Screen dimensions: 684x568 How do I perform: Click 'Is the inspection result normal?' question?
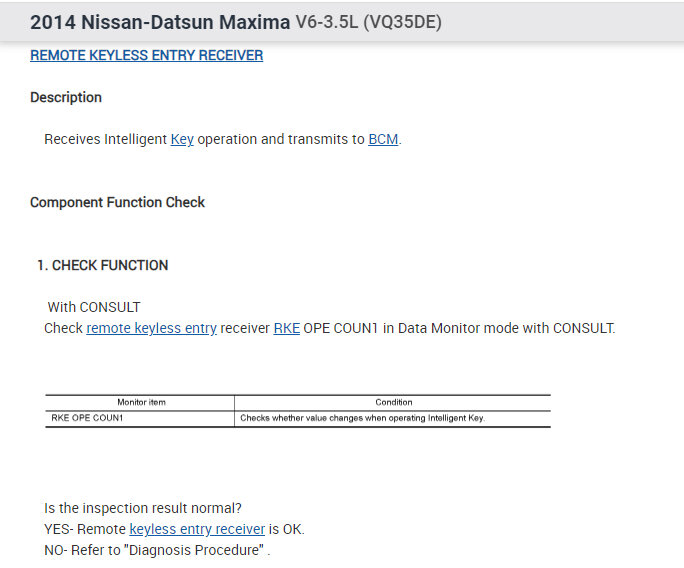[x=143, y=508]
